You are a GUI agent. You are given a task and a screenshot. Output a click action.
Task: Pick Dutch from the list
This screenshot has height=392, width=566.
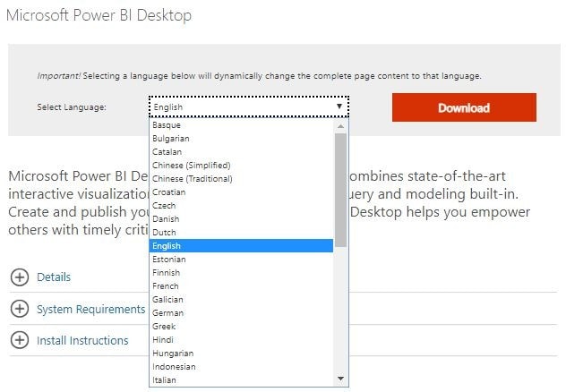click(241, 232)
